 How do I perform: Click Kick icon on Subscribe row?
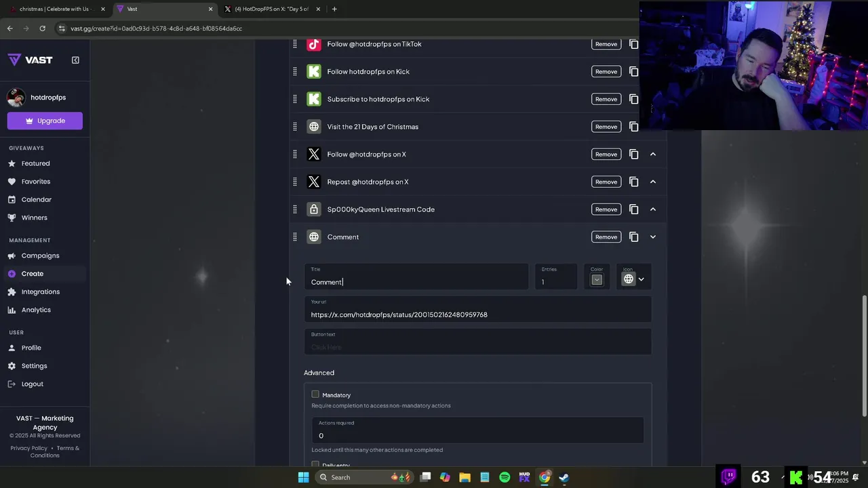(x=313, y=99)
